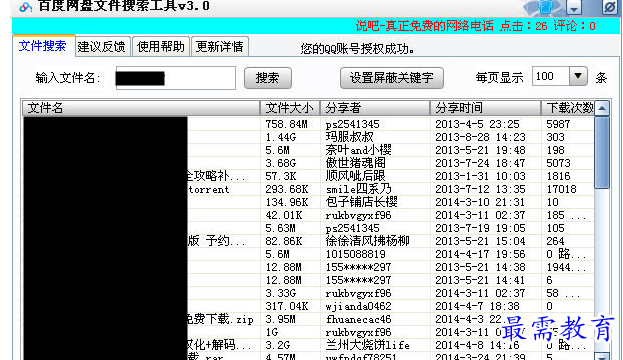Select the 1G size cell
The width and height of the screenshot is (623, 360).
point(272,333)
